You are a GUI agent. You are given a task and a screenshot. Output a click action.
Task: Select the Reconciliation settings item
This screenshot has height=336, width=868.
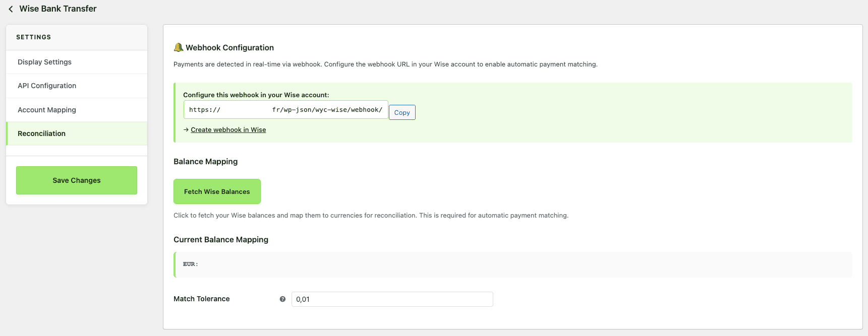[x=41, y=133]
